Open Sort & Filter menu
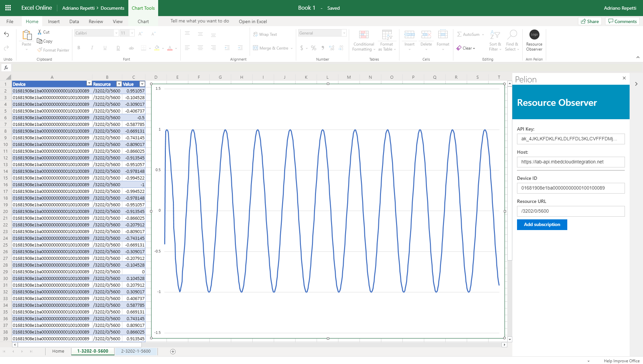Image resolution: width=643 pixels, height=364 pixels. (x=495, y=41)
